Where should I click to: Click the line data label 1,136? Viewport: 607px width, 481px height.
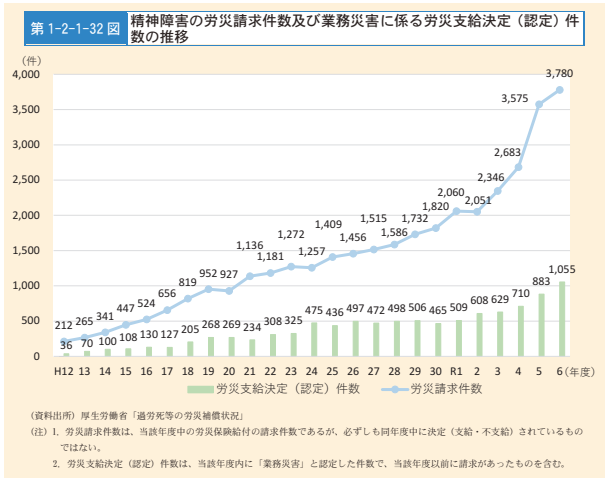coord(250,245)
